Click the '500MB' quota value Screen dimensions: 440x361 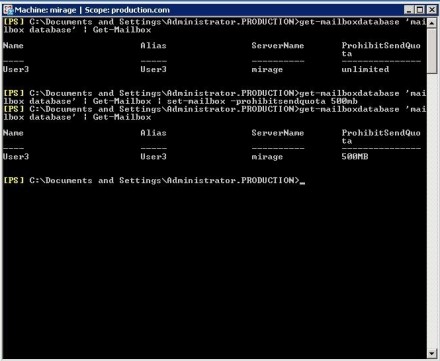tap(355, 156)
